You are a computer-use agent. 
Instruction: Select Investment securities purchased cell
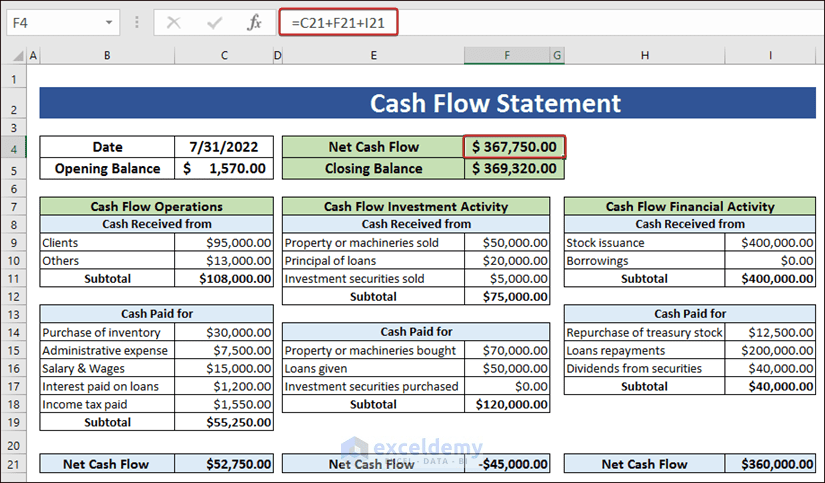point(374,386)
